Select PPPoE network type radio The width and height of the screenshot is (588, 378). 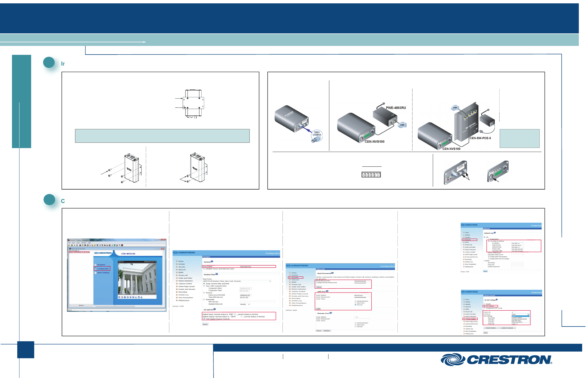(x=484, y=261)
